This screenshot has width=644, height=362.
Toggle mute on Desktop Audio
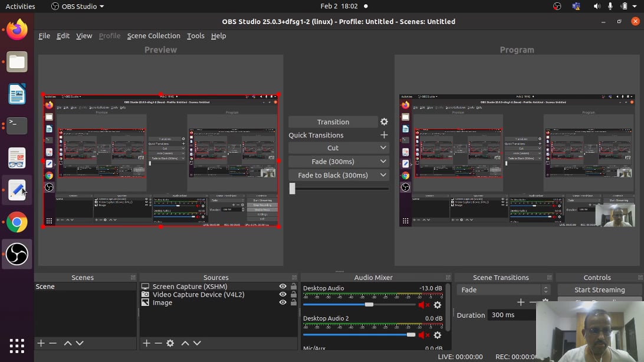[x=423, y=305]
